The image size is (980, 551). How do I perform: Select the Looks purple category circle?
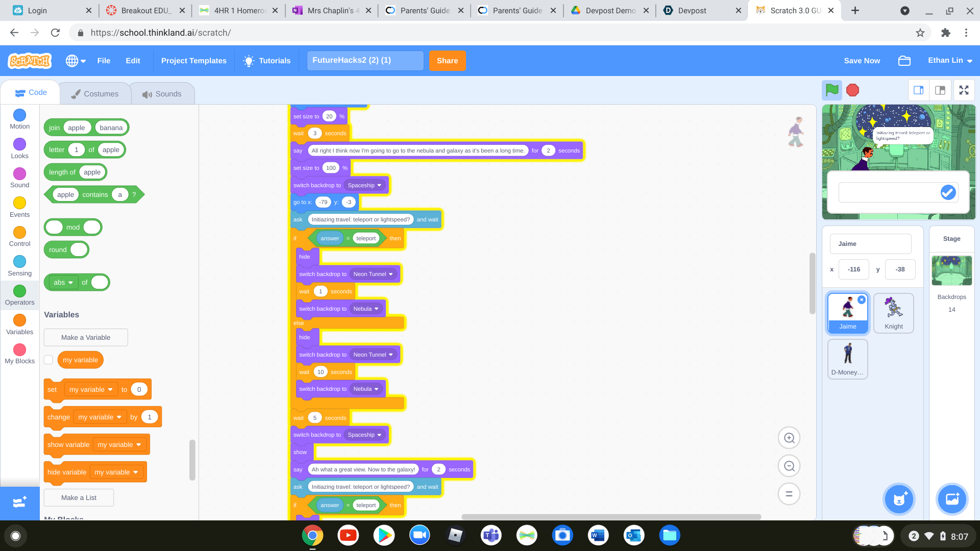tap(19, 144)
